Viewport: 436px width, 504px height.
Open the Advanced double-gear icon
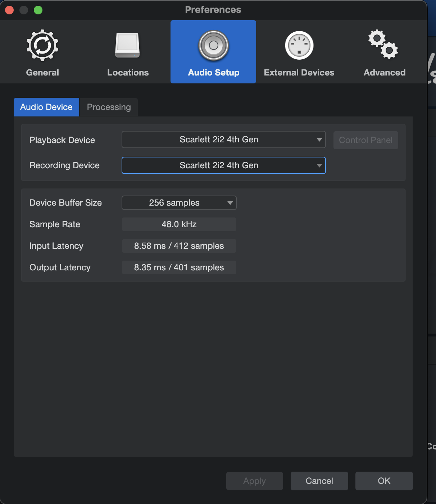(x=384, y=44)
